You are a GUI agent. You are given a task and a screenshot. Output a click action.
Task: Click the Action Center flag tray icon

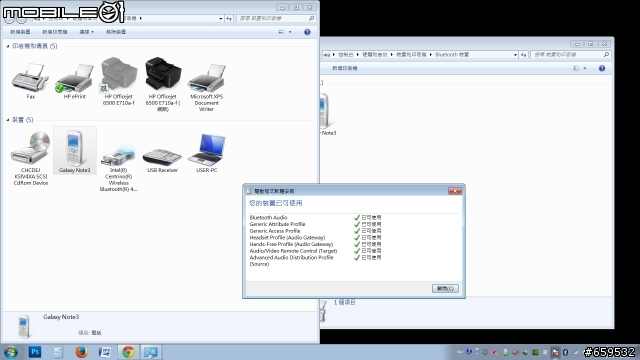point(555,352)
